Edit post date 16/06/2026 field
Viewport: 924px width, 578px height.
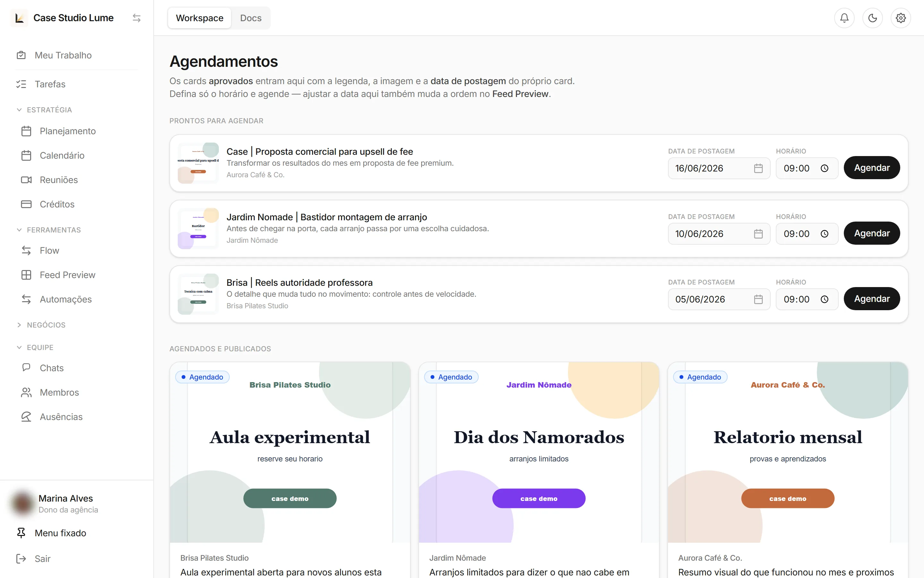click(x=719, y=168)
